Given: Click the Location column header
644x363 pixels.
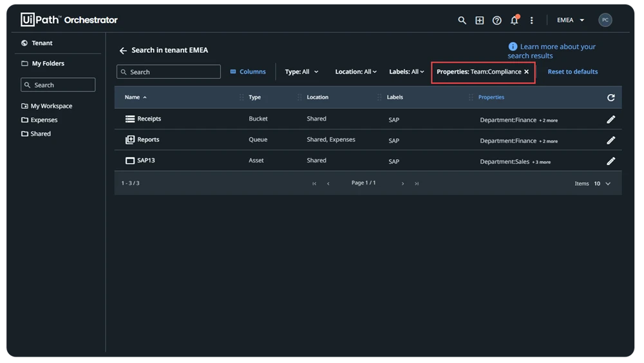Looking at the screenshot, I should click(317, 97).
